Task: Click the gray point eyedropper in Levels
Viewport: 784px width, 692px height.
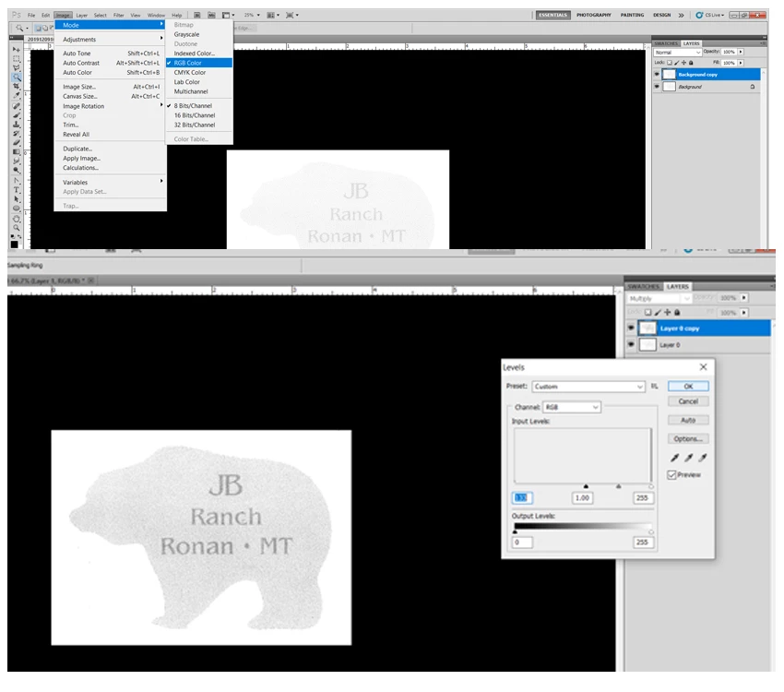Action: (x=688, y=458)
